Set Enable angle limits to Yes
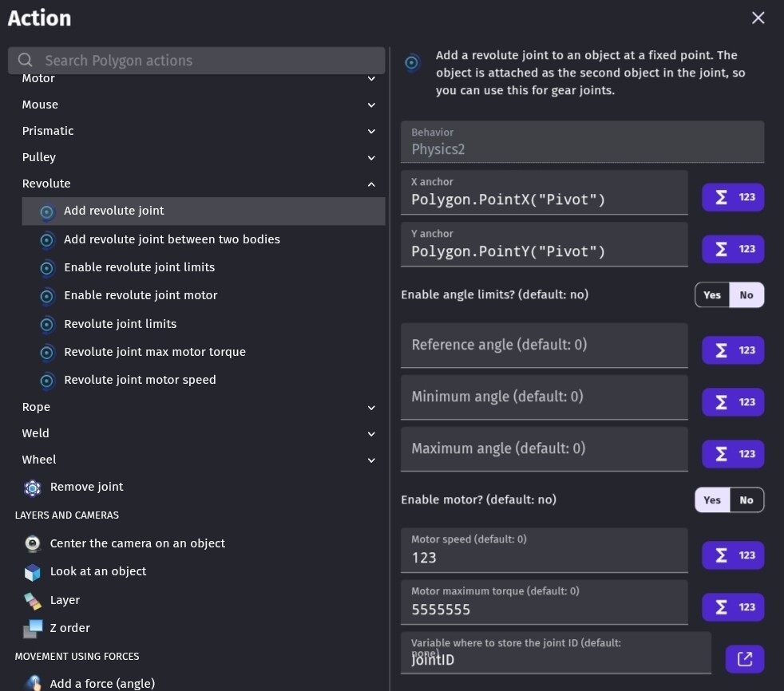 click(x=712, y=295)
